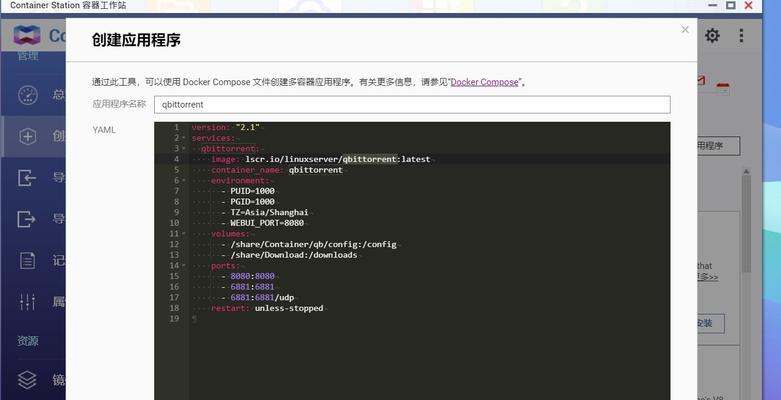Click the PGID=1000 line

[248, 202]
